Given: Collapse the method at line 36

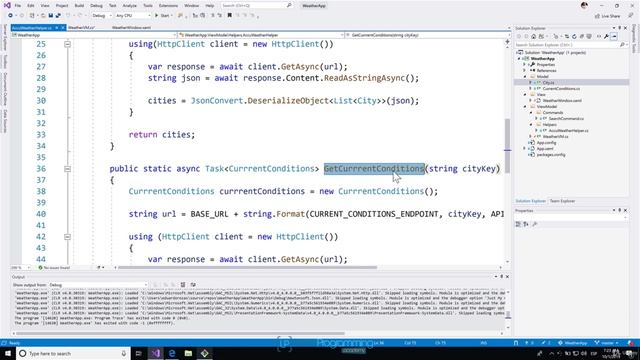Looking at the screenshot, I should click(x=67, y=169).
